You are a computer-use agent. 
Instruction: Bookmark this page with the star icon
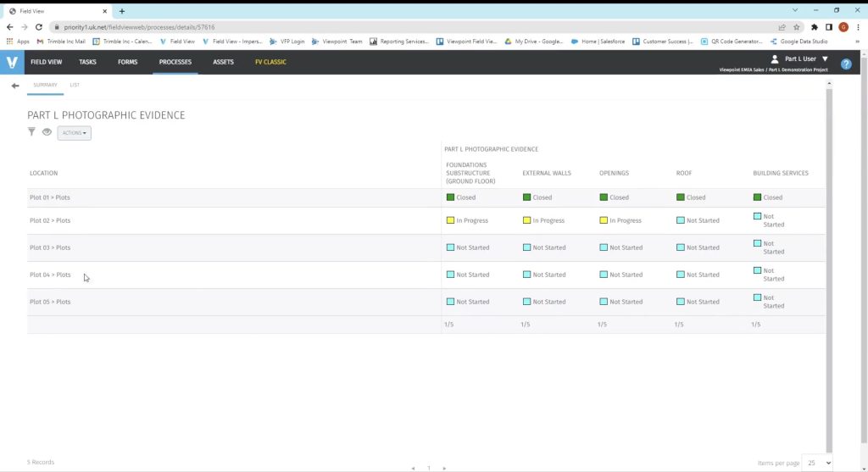(796, 27)
